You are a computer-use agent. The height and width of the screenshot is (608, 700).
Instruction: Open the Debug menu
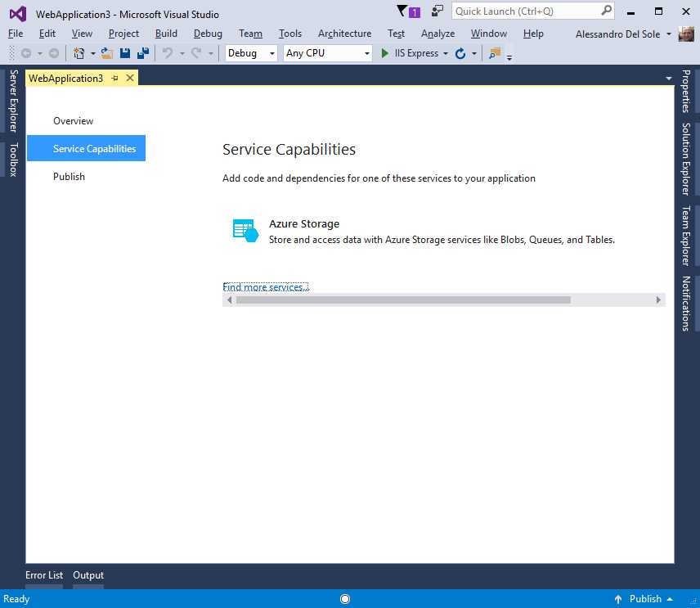(x=208, y=34)
